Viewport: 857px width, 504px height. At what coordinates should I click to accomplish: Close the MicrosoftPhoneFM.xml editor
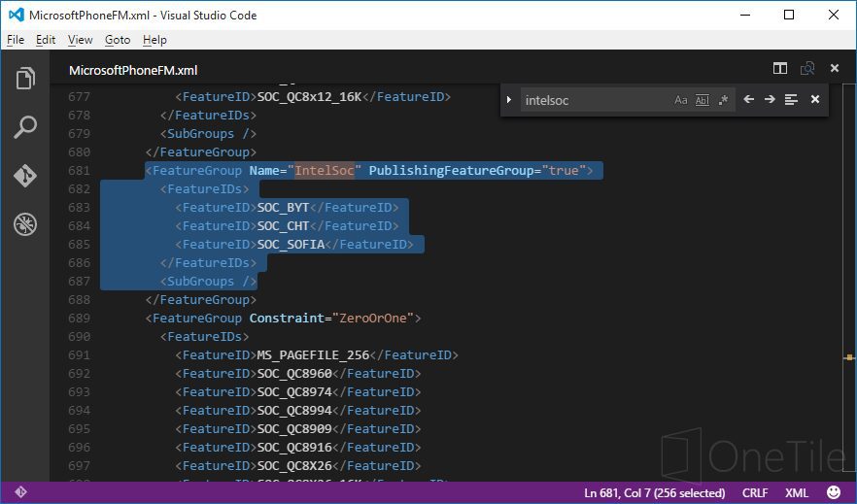[x=834, y=68]
